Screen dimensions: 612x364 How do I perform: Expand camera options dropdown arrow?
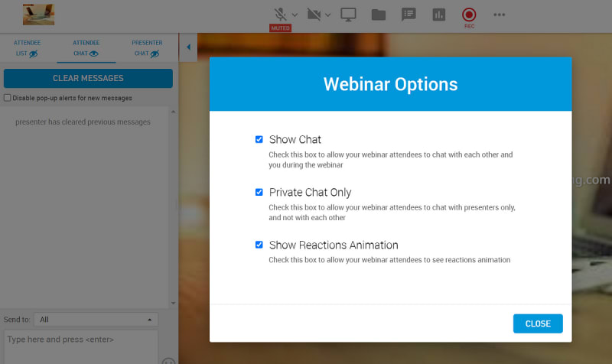[328, 15]
